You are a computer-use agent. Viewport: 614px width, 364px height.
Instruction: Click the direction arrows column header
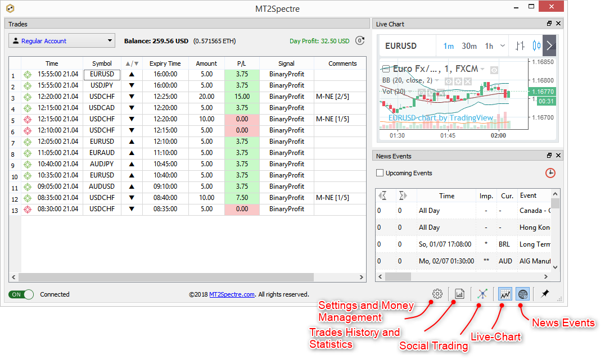click(132, 63)
